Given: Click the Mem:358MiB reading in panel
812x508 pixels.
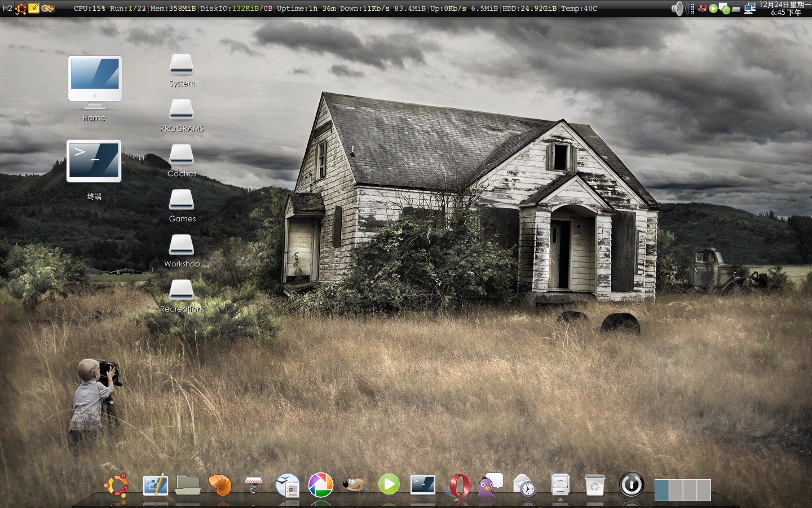Looking at the screenshot, I should point(173,8).
